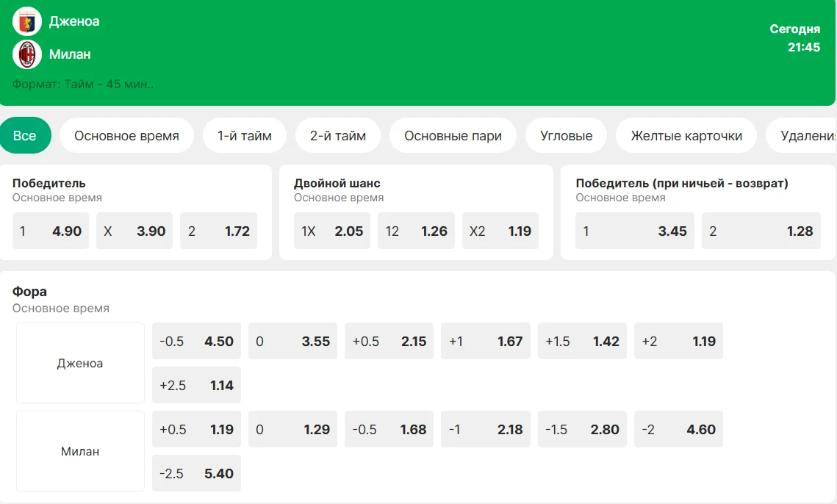
Task: Switch to 'Основное время' tab
Action: click(126, 136)
